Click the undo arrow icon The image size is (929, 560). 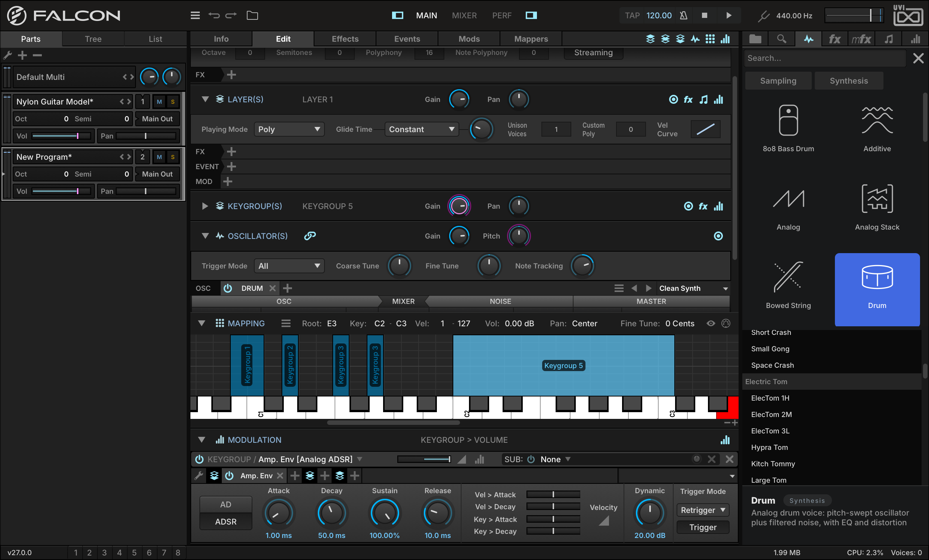click(x=214, y=15)
